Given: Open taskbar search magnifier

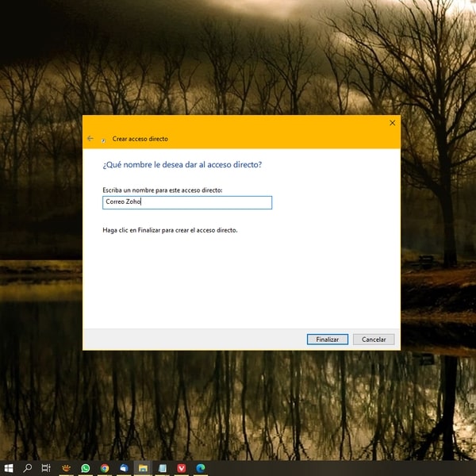Looking at the screenshot, I should coord(28,468).
